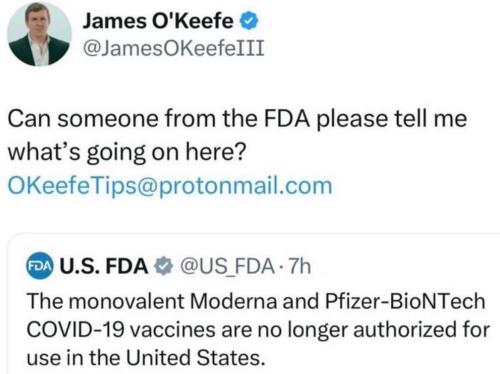Open the U.S. FDA account name
This screenshot has height=374, width=500.
pos(104,266)
